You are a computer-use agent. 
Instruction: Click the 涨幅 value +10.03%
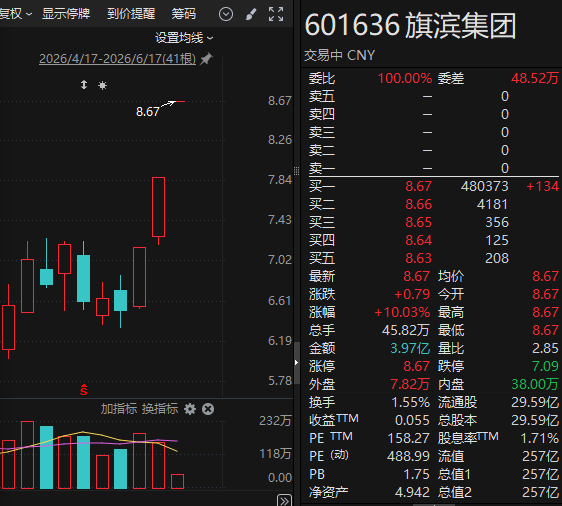402,312
